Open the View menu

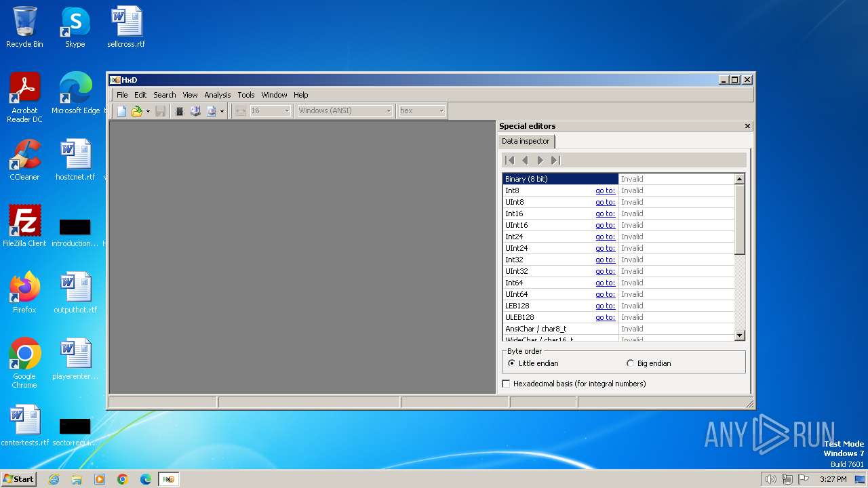190,95
